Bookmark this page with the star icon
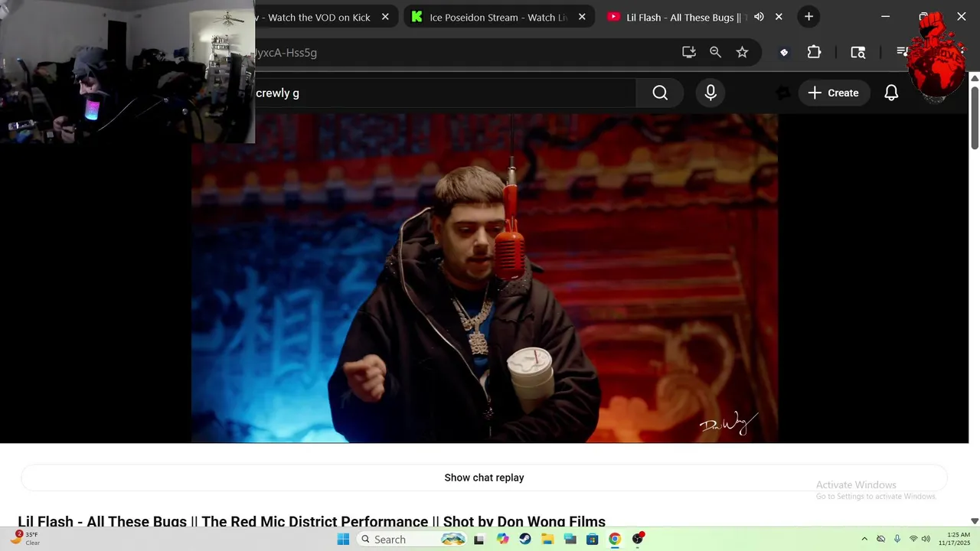 coord(742,52)
